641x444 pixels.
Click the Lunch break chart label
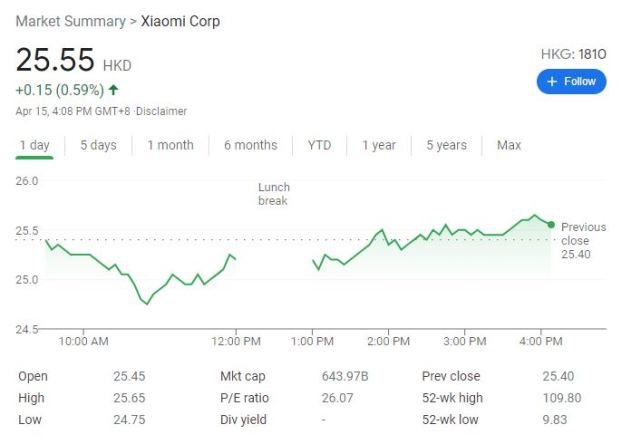273,194
